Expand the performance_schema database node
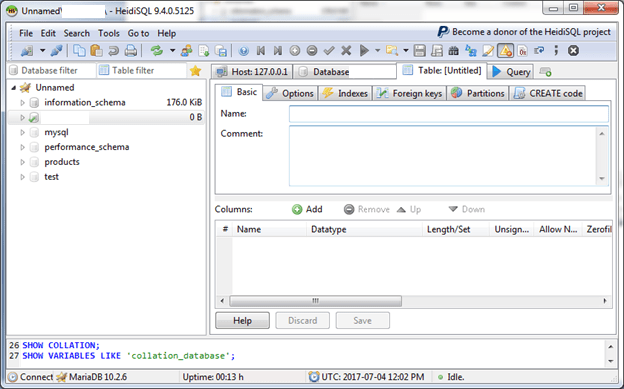The image size is (624, 389). 23,147
